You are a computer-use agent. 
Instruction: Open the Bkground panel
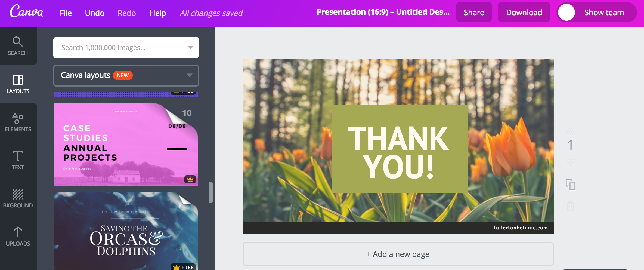tap(18, 198)
